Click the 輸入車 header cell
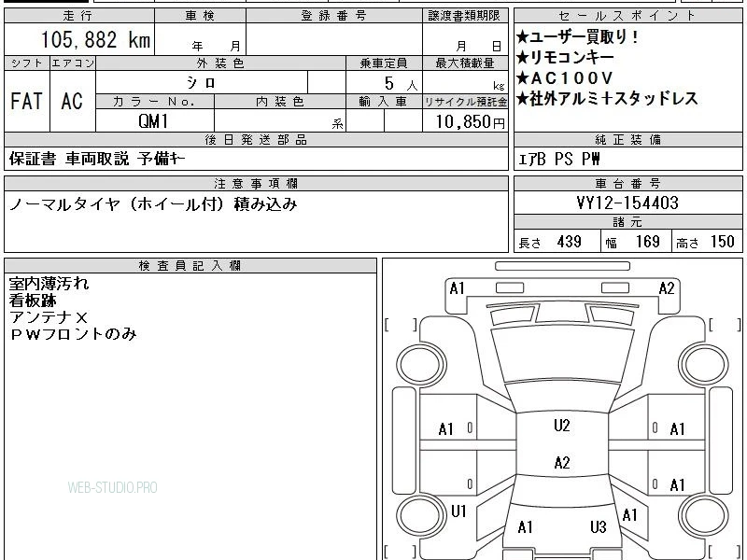This screenshot has width=747, height=560. coord(384,102)
